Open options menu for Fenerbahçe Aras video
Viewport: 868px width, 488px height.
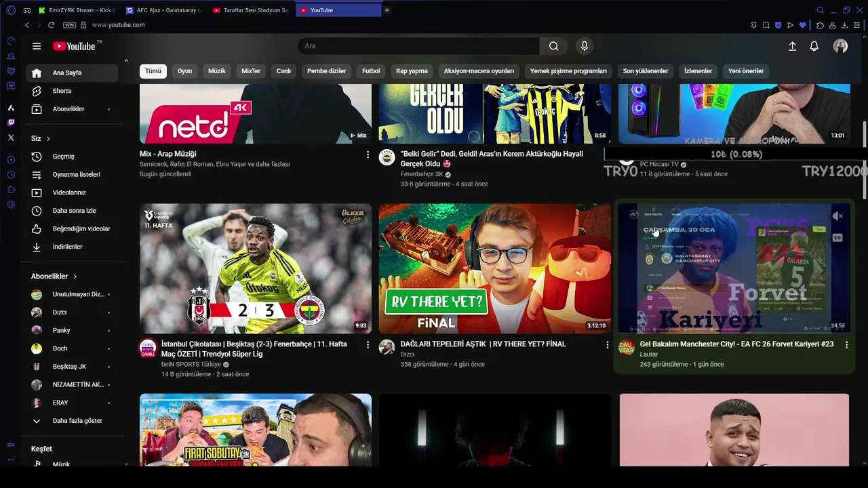pos(607,155)
